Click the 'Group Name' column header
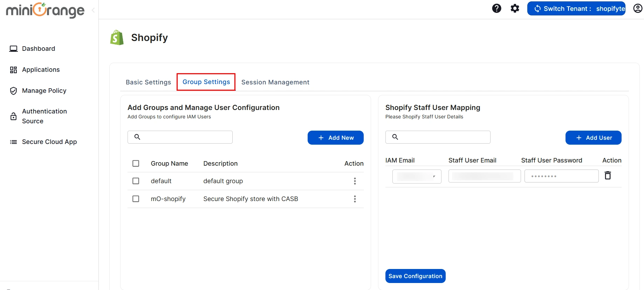Screen dimensions: 644x290 169,164
